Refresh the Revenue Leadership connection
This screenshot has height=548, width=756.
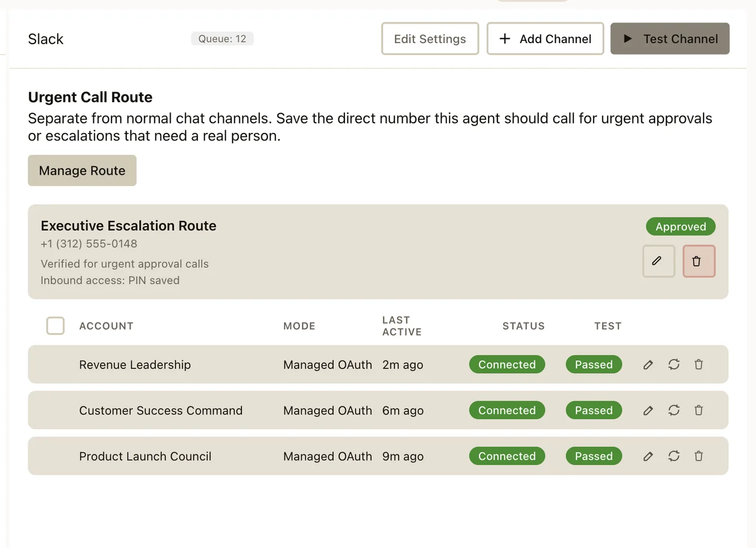(x=674, y=364)
